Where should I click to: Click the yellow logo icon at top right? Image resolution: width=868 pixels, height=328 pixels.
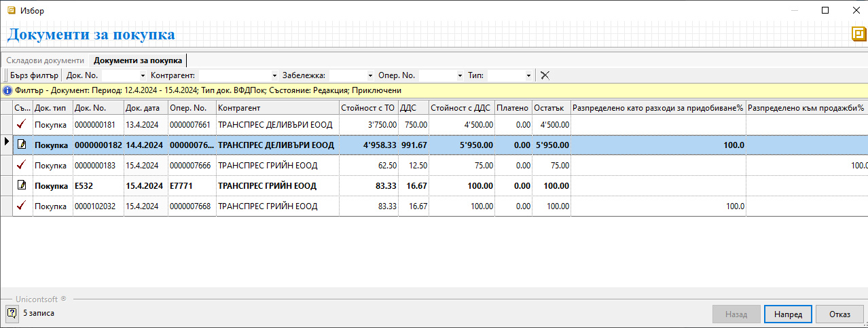click(x=858, y=34)
